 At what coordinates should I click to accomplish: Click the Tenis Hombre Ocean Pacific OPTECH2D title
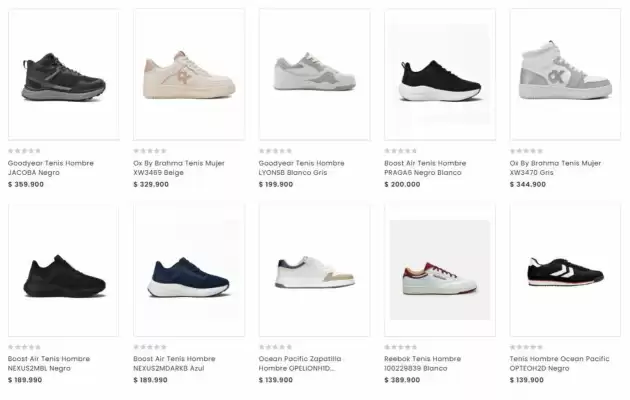click(559, 363)
